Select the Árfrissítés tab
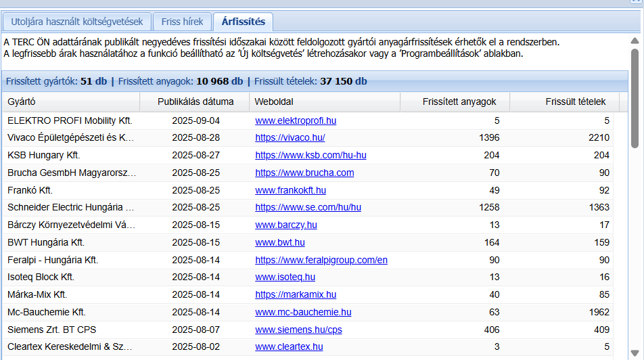Image resolution: width=644 pixels, height=360 pixels. tap(243, 22)
